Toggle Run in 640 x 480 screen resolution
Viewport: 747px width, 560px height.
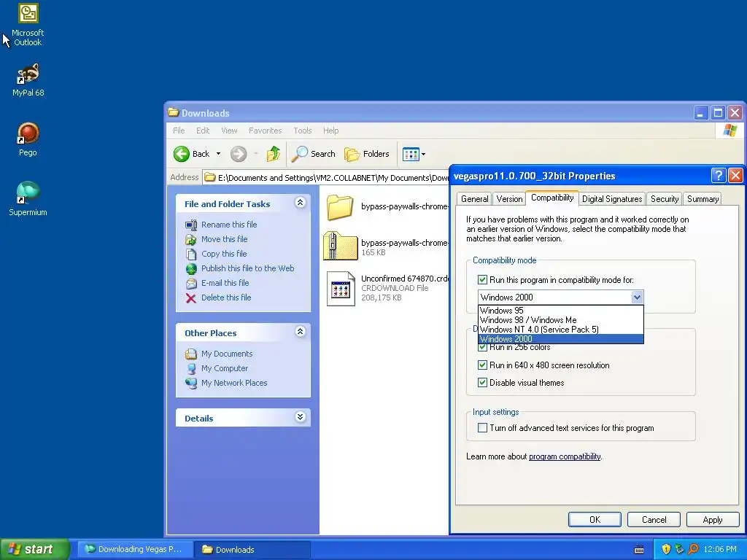tap(483, 365)
